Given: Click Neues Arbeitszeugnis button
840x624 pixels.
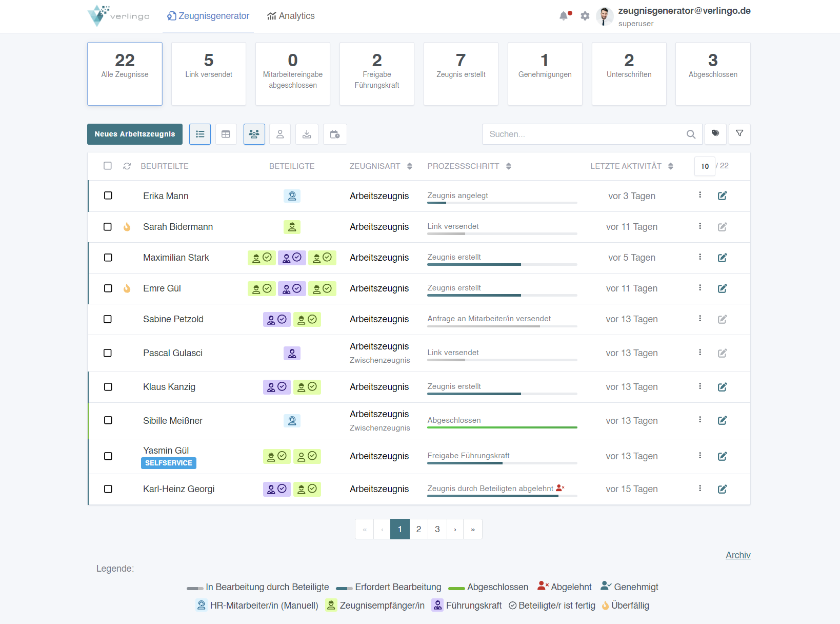Looking at the screenshot, I should point(135,134).
